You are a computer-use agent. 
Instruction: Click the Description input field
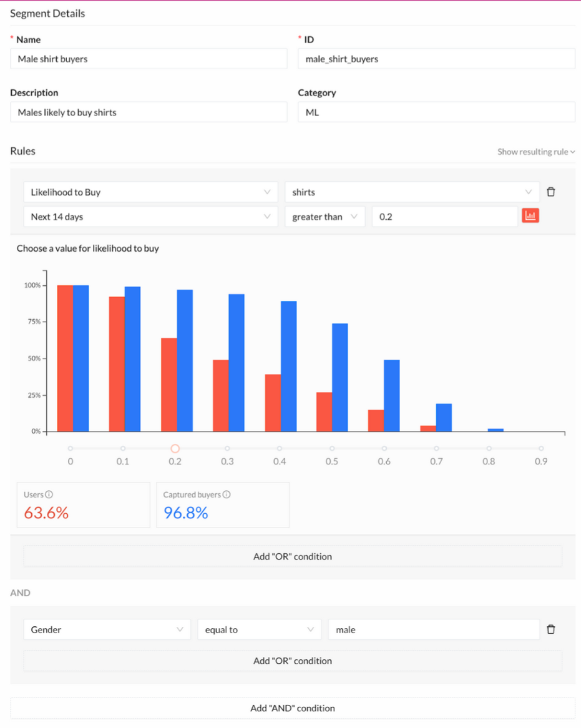[x=148, y=112]
